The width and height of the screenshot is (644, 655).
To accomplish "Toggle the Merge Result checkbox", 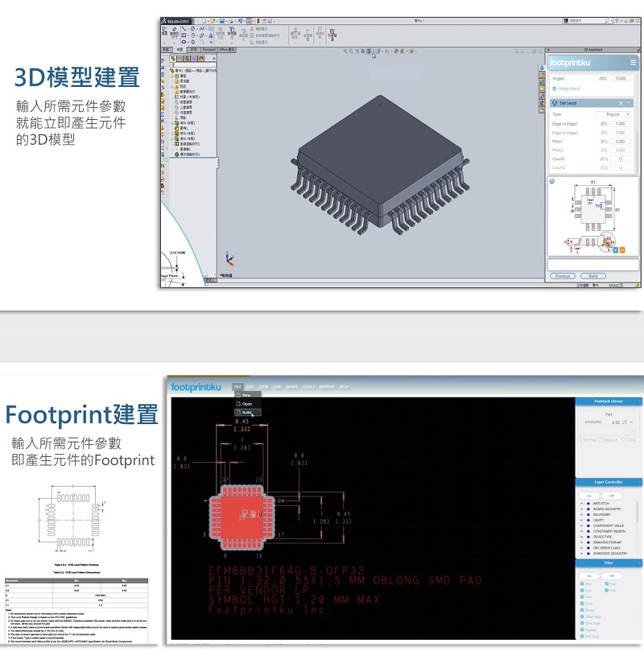I will [555, 89].
